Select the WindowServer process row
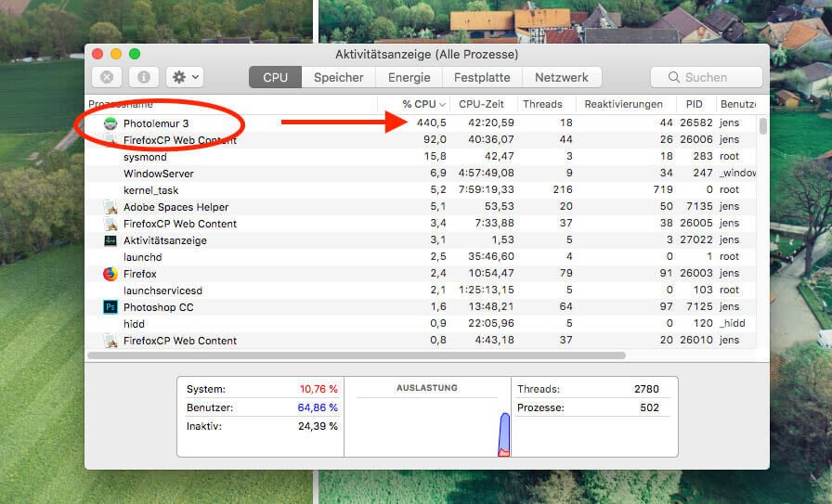The height and width of the screenshot is (504, 832). [422, 174]
